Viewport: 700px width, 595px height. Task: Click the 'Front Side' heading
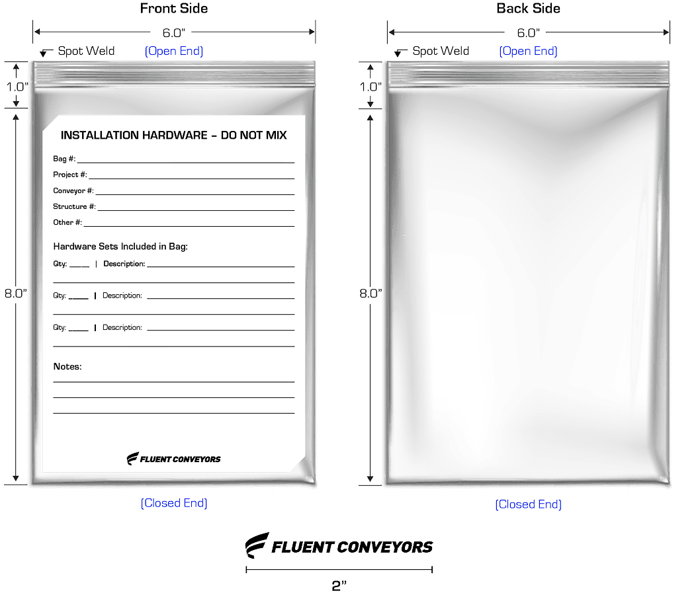tap(173, 9)
